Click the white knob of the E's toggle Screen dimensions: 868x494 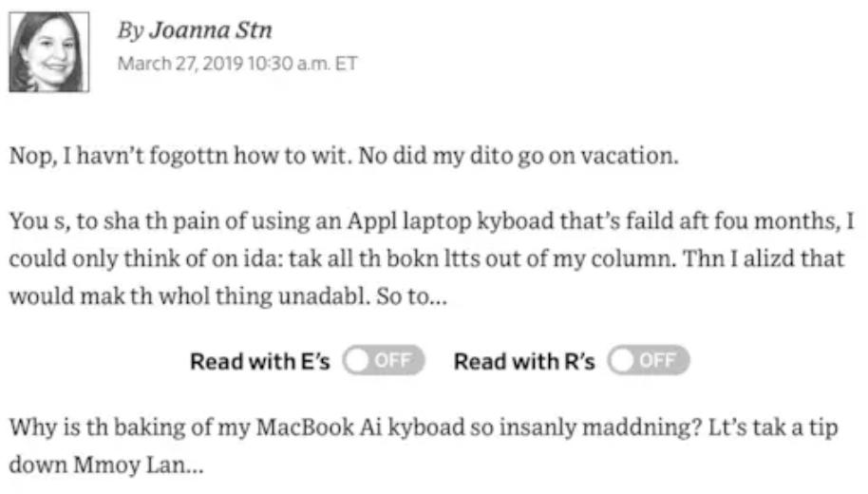click(358, 361)
